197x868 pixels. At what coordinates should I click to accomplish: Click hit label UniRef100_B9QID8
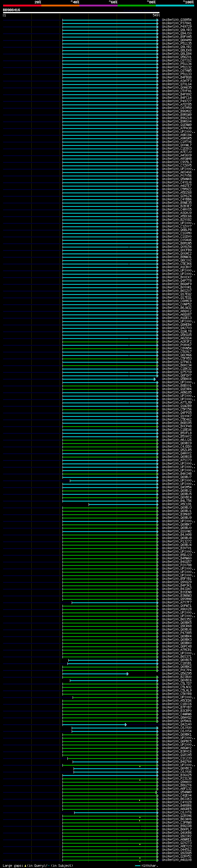(x=177, y=826)
